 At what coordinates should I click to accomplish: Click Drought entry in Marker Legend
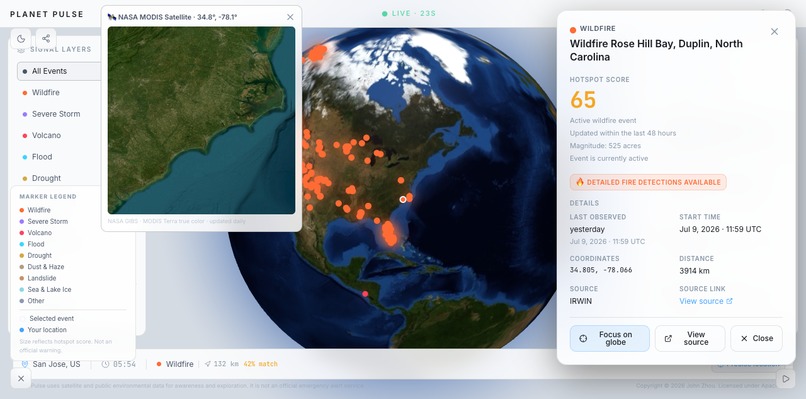click(35, 255)
